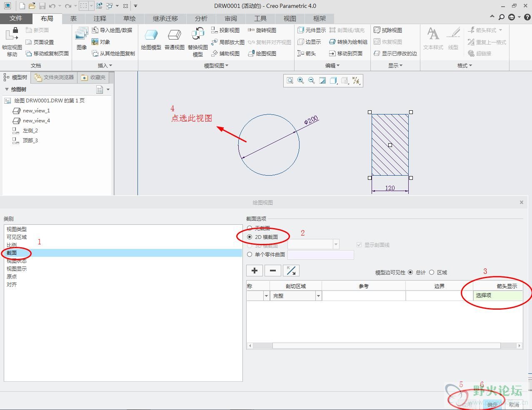Click Import Drawing/Data (导入绘图/数据)
The image size is (532, 410).
point(112,30)
